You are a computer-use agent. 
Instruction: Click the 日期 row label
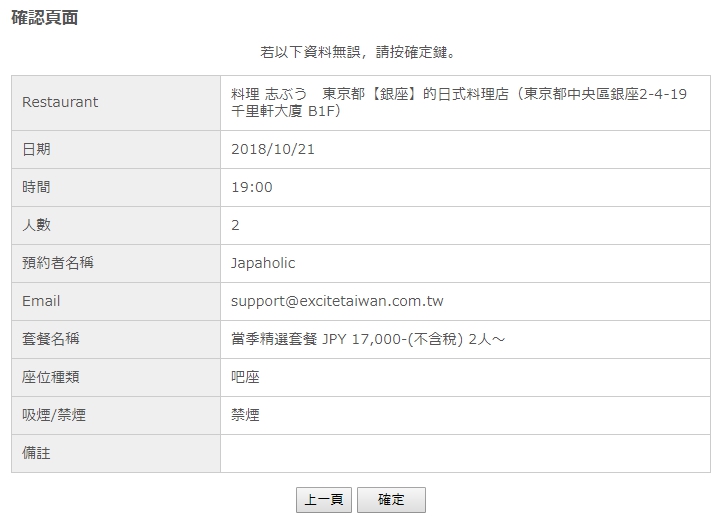pyautogui.click(x=36, y=149)
